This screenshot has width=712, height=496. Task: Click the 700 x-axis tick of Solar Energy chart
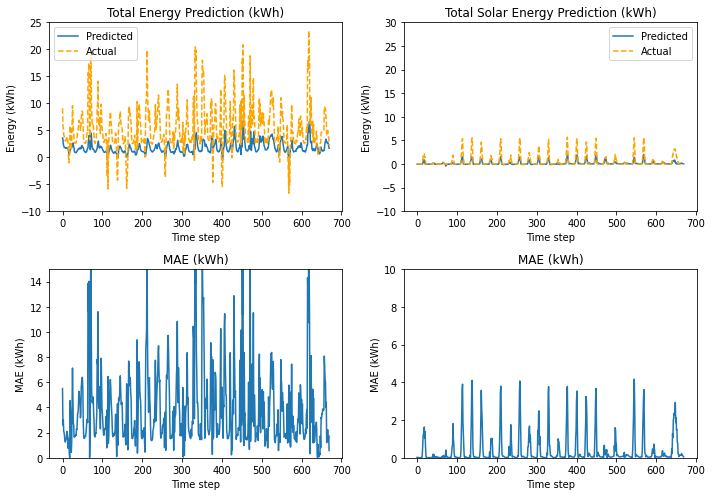(696, 223)
